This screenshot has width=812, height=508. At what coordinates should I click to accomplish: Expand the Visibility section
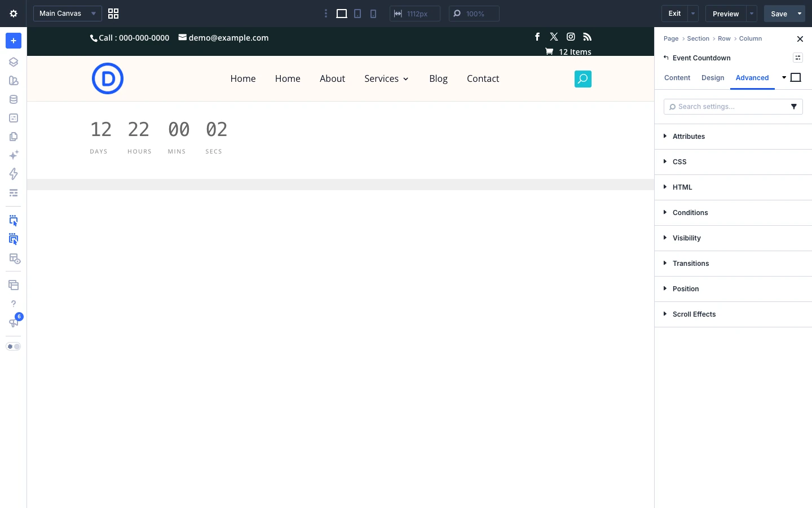click(x=733, y=238)
